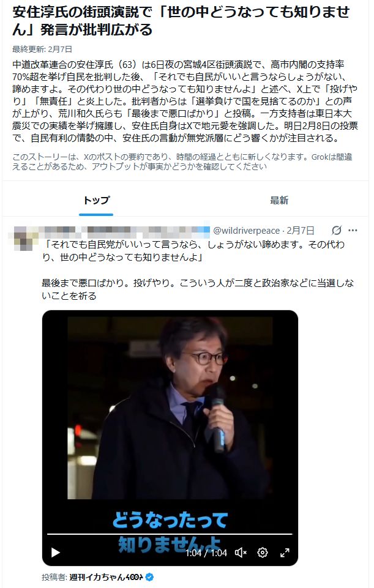
Task: Click the video frame of speaker
Action: pos(170,408)
